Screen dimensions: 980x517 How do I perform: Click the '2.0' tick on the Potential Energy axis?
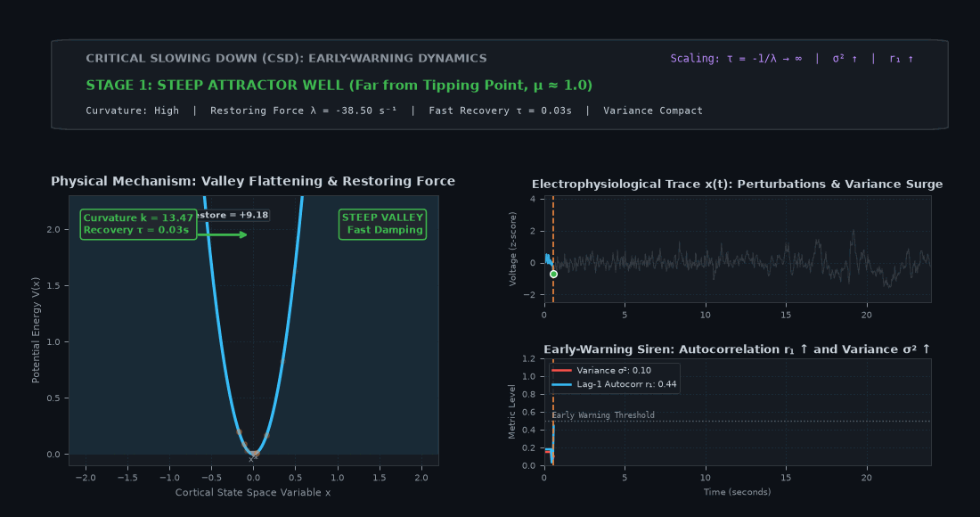[53, 229]
